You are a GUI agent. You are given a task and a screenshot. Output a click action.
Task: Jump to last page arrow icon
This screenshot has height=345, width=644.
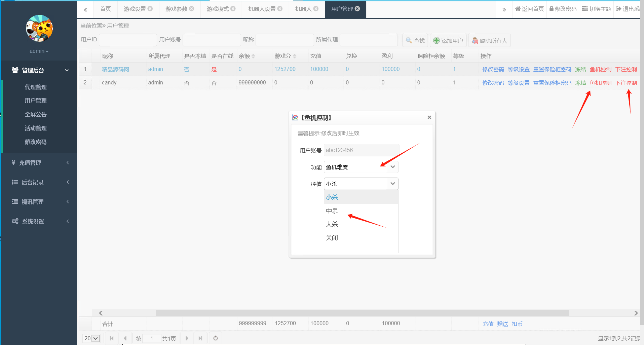point(200,338)
